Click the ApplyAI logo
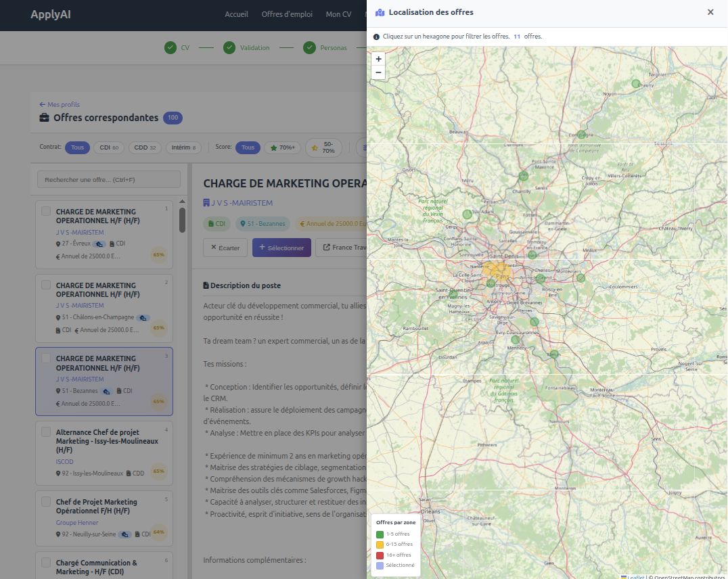728x579 pixels. pos(50,14)
